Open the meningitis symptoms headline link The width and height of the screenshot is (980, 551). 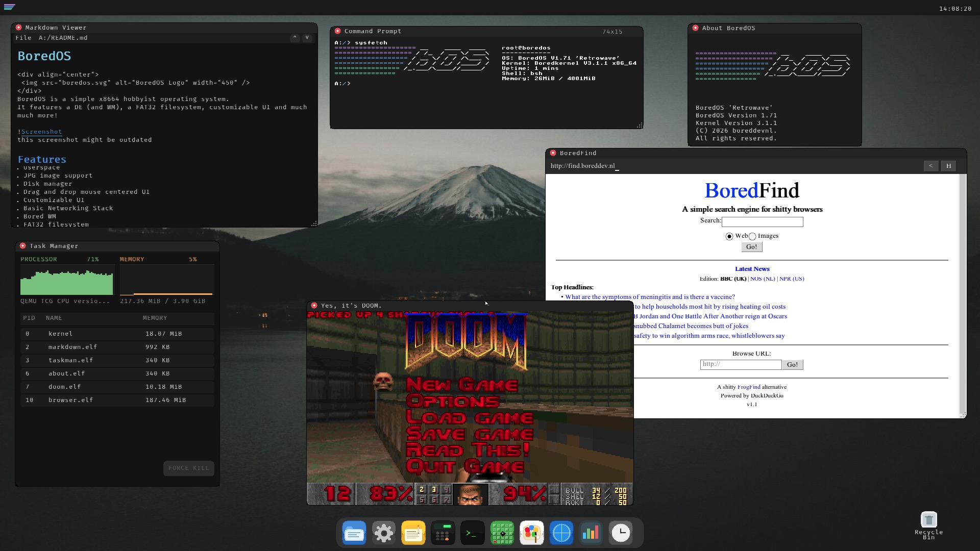[x=650, y=296]
